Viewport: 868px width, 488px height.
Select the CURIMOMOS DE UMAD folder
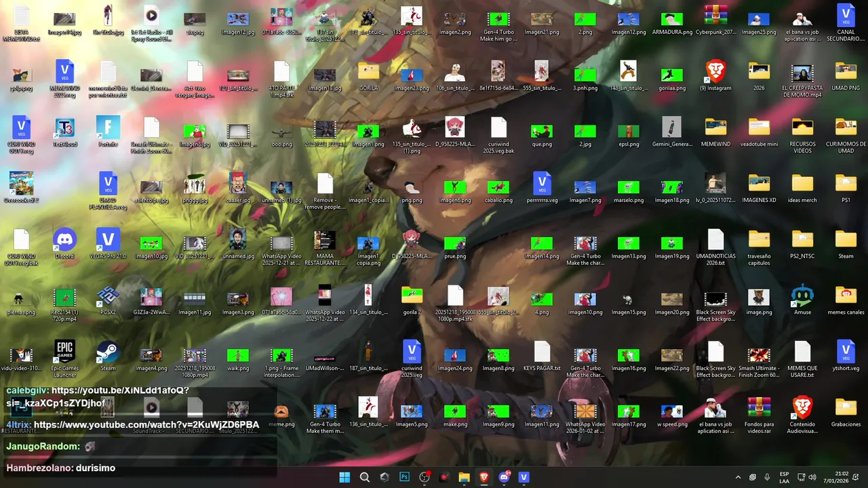click(846, 135)
